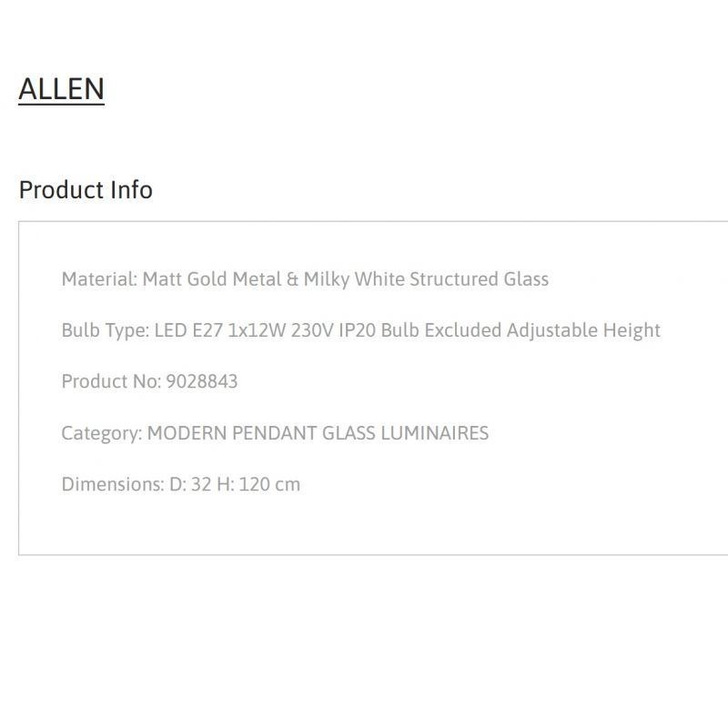Click the Product Info heading
Image resolution: width=728 pixels, height=728 pixels.
click(x=86, y=190)
